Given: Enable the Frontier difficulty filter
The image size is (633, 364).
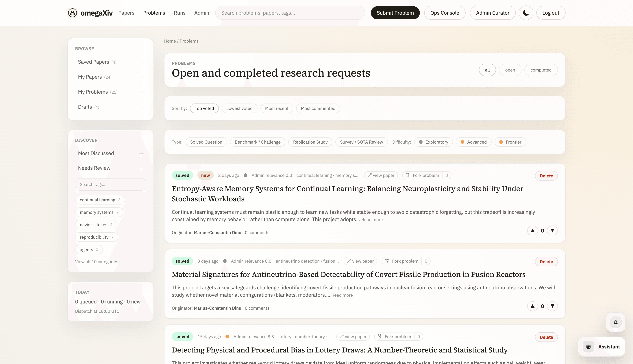Looking at the screenshot, I should pyautogui.click(x=510, y=142).
